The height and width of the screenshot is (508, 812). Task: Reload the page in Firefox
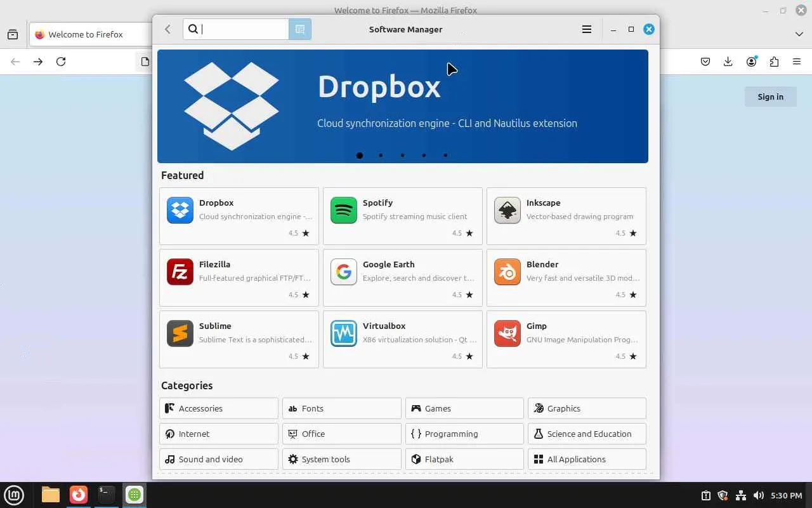pyautogui.click(x=61, y=62)
